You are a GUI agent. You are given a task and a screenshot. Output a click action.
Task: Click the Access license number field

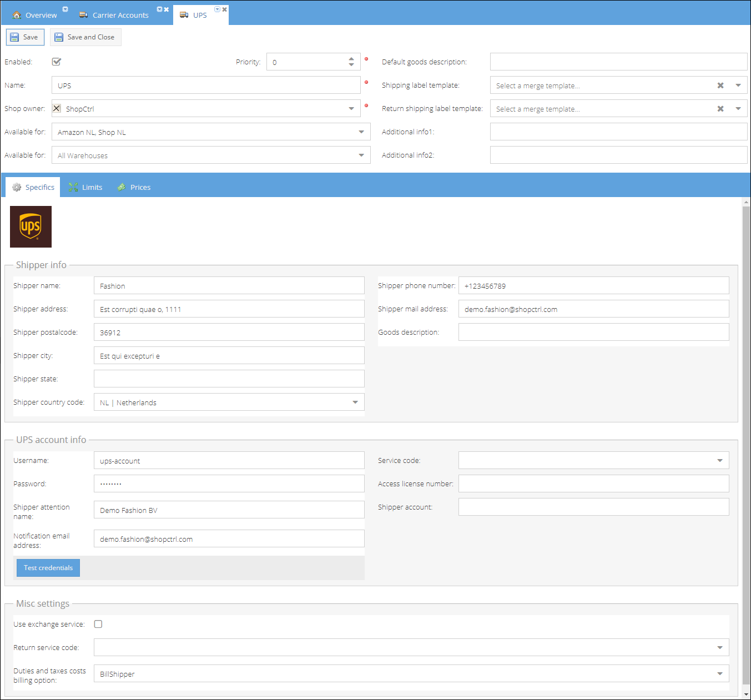(594, 484)
